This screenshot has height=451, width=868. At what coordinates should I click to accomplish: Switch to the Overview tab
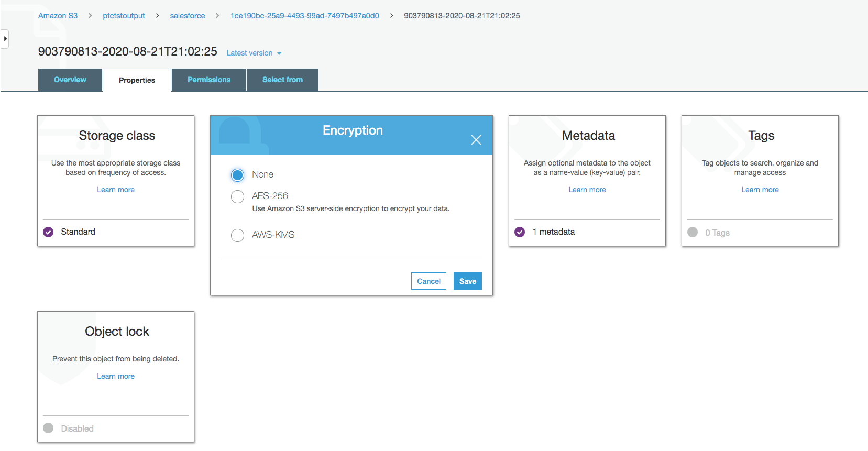pos(70,80)
